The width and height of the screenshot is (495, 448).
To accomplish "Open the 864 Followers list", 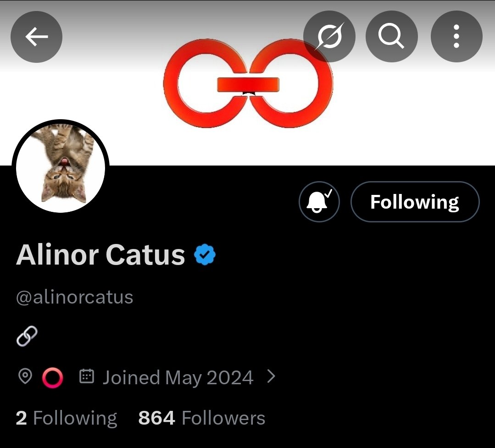I will pos(201,418).
